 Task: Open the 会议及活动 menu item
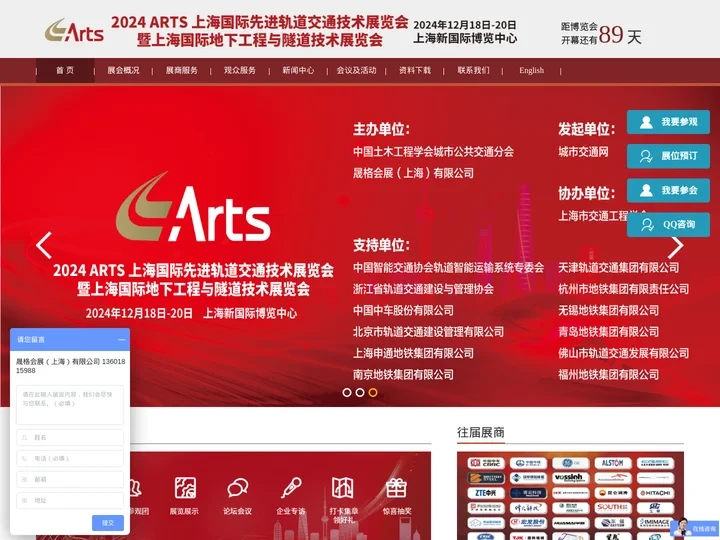[x=356, y=70]
